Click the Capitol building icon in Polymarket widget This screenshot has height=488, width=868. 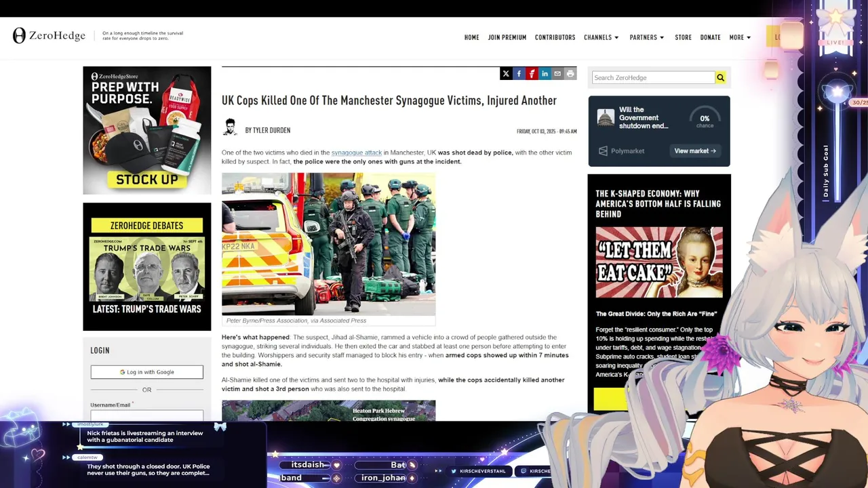(606, 118)
